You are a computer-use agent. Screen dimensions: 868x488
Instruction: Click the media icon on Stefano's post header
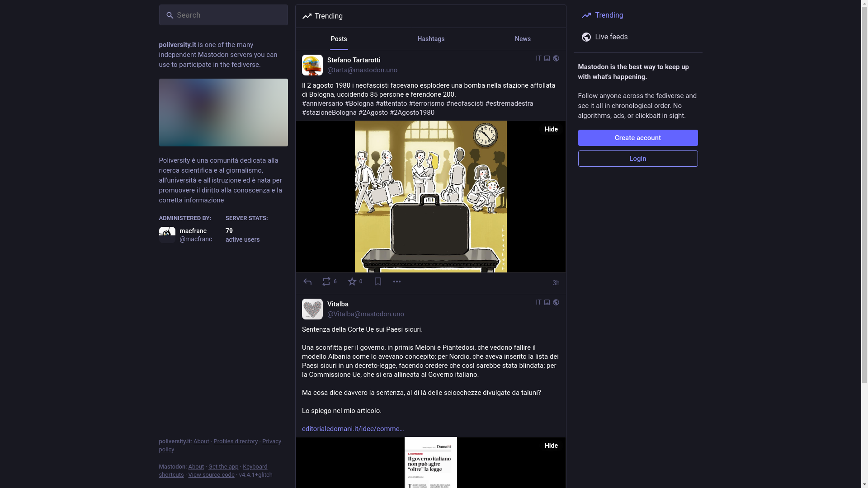(x=547, y=59)
